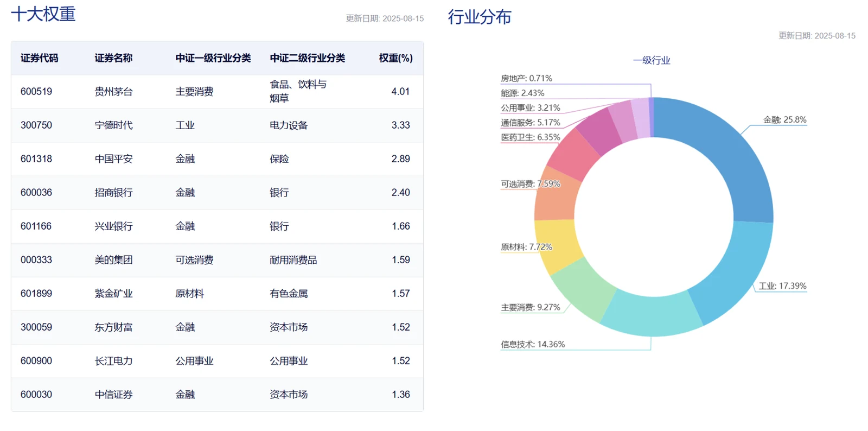Click the 房地产: 0.71% chart label

pos(526,78)
